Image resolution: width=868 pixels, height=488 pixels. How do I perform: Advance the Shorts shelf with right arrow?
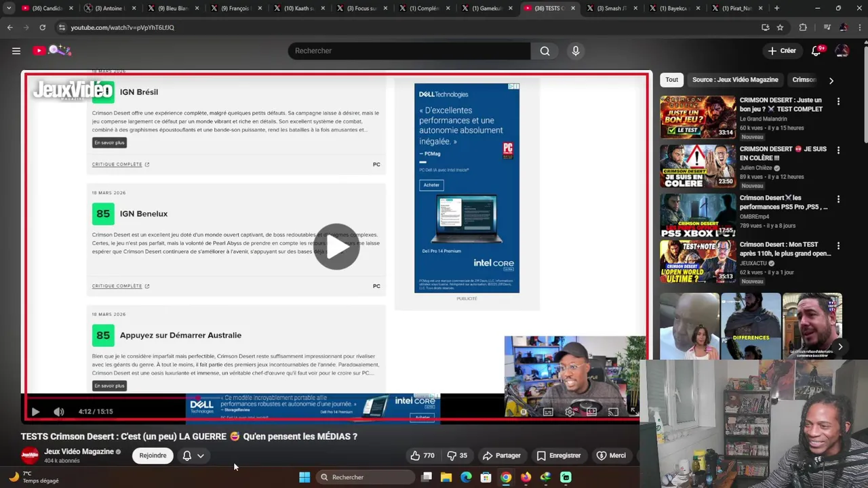point(840,346)
